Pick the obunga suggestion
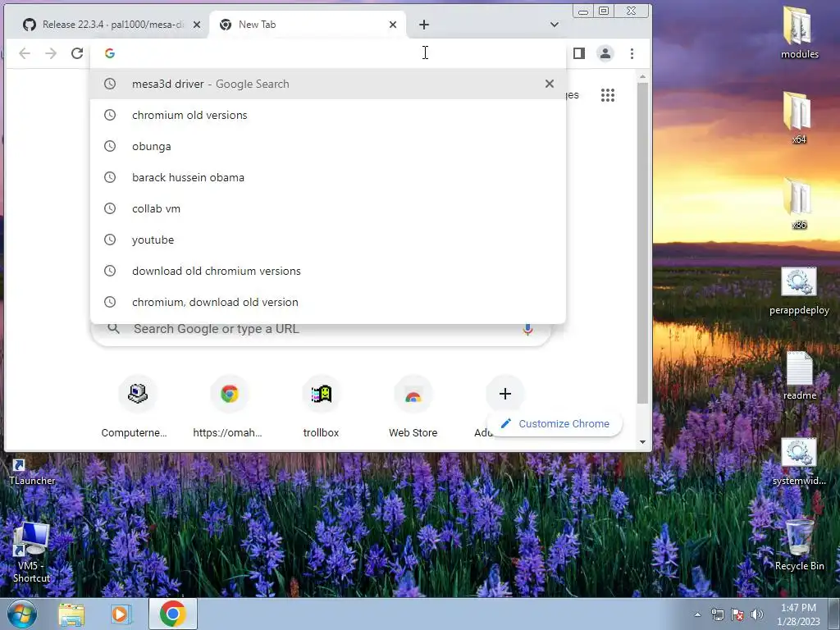Image resolution: width=840 pixels, height=630 pixels. coord(328,146)
